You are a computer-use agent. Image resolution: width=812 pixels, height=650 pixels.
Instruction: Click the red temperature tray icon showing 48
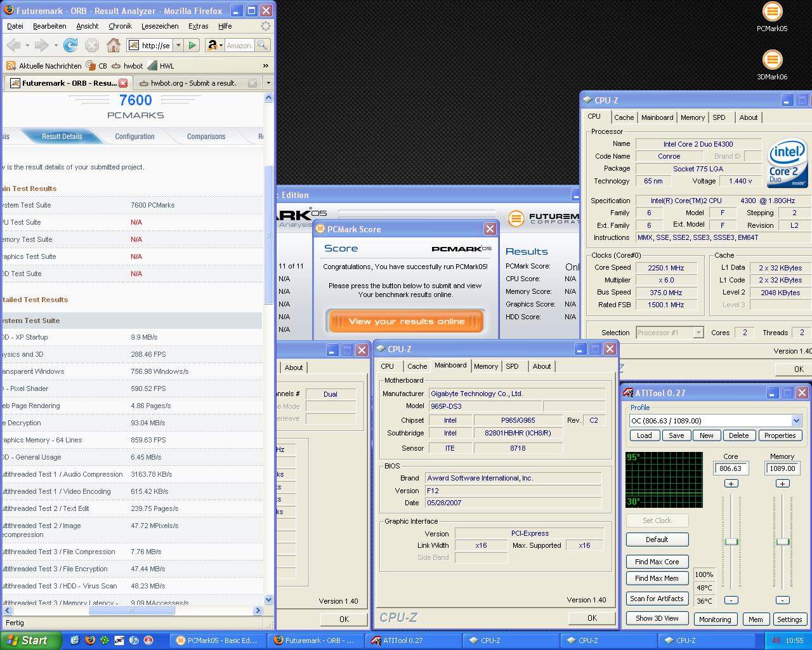tap(776, 640)
